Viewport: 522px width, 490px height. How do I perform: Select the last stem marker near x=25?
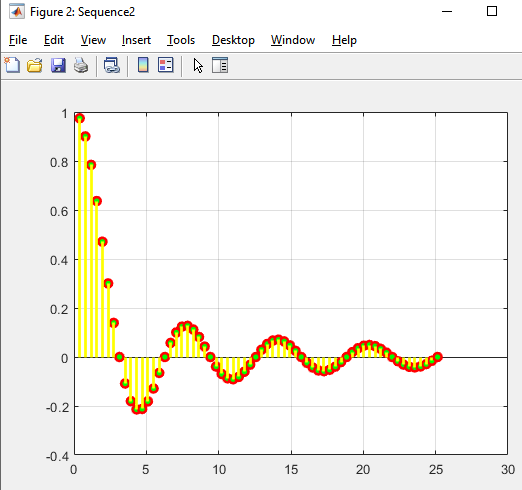(438, 357)
